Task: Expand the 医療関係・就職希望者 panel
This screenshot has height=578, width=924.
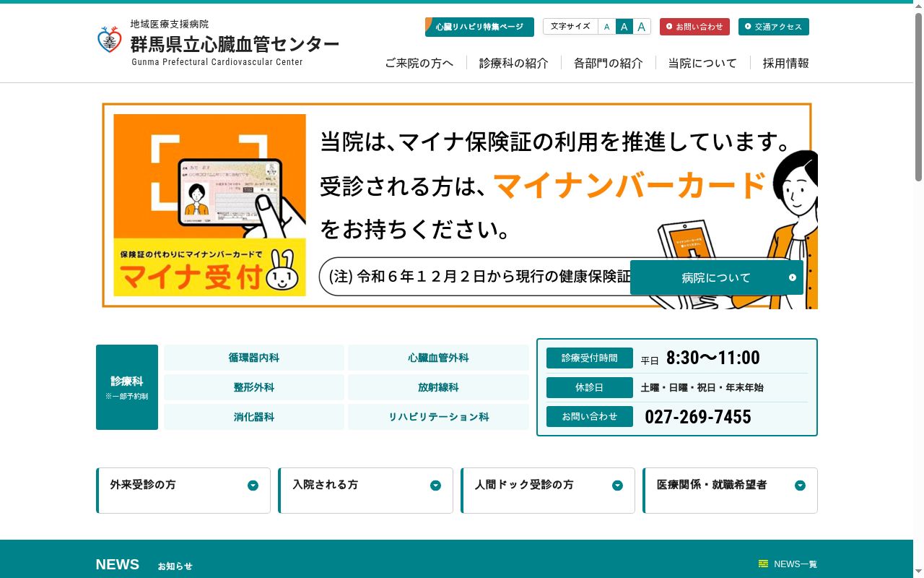Action: point(731,491)
